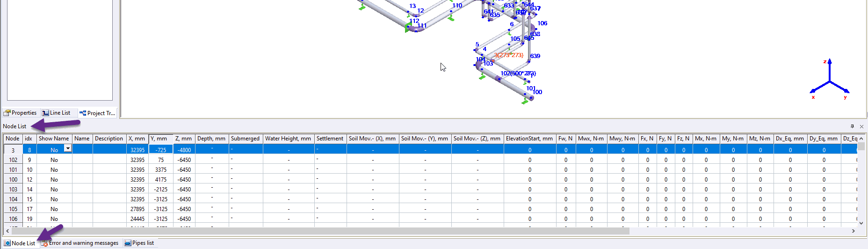
Task: Click the Soil Mov.- (X), mm header
Action: click(x=372, y=139)
